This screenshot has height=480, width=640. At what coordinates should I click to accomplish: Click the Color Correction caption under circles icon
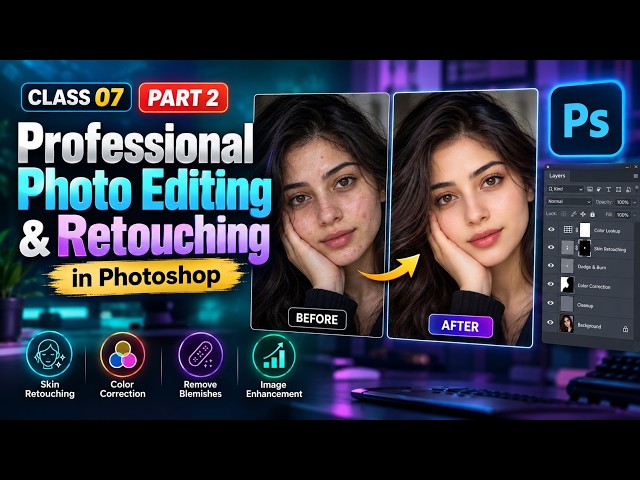click(x=122, y=389)
